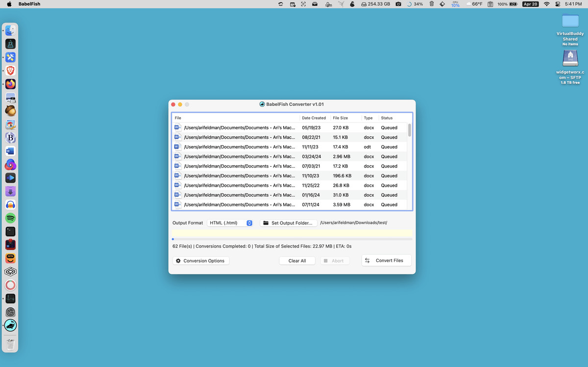Launch Brave browser from the dock
Viewport: 588px width, 367px height.
(x=10, y=71)
